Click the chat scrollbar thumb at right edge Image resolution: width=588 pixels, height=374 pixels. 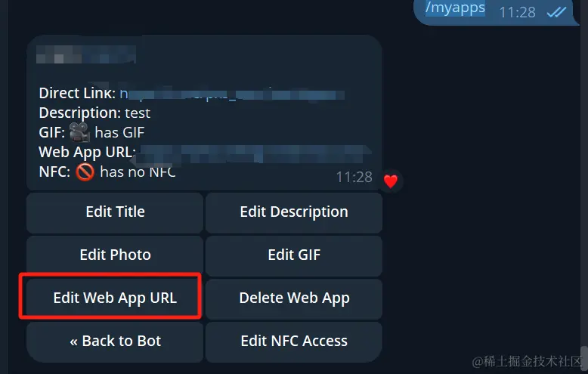click(584, 357)
